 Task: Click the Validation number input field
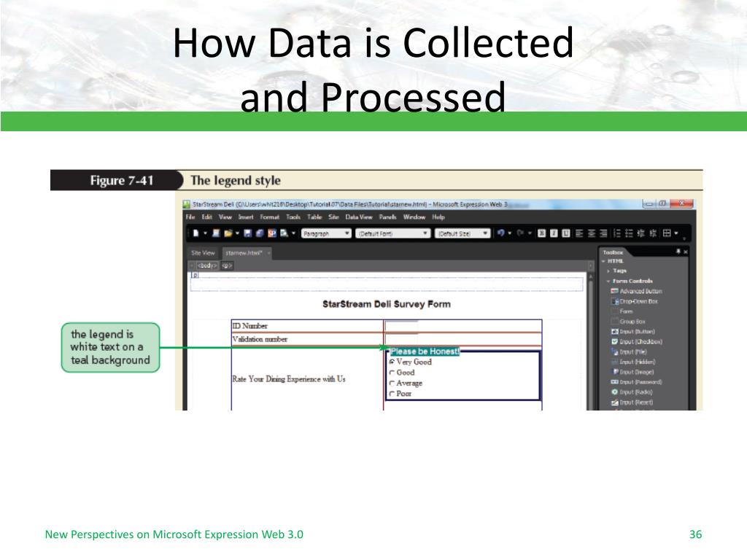(401, 339)
